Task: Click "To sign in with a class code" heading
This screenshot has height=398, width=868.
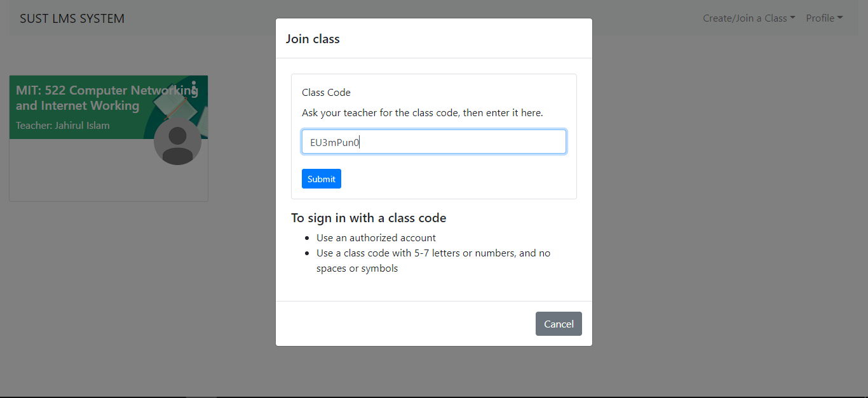Action: pyautogui.click(x=369, y=218)
